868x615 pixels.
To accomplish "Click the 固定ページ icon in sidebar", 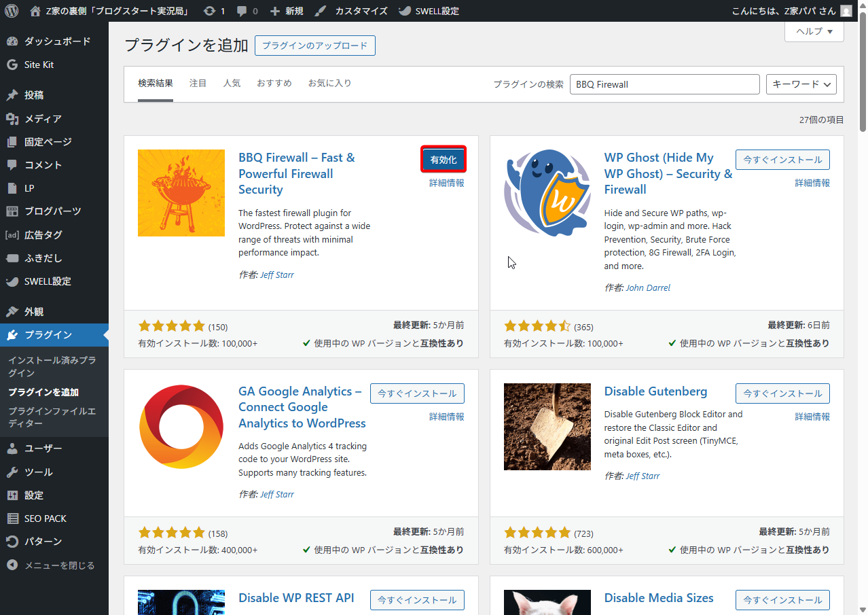I will pyautogui.click(x=12, y=142).
